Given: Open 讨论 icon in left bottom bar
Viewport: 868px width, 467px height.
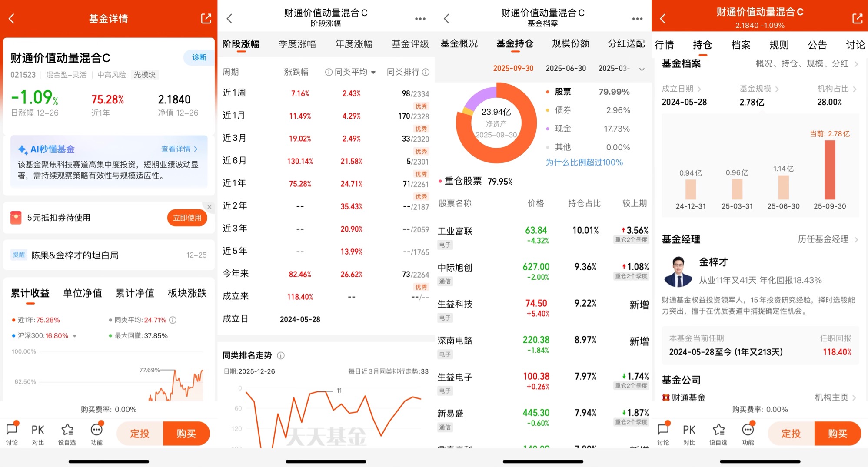Looking at the screenshot, I should 12,433.
